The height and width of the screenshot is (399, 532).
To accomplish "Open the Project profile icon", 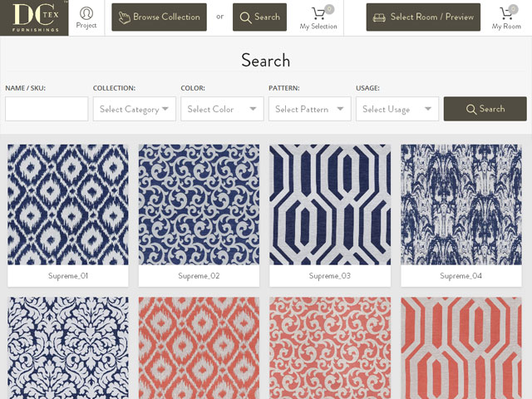I will pyautogui.click(x=86, y=17).
